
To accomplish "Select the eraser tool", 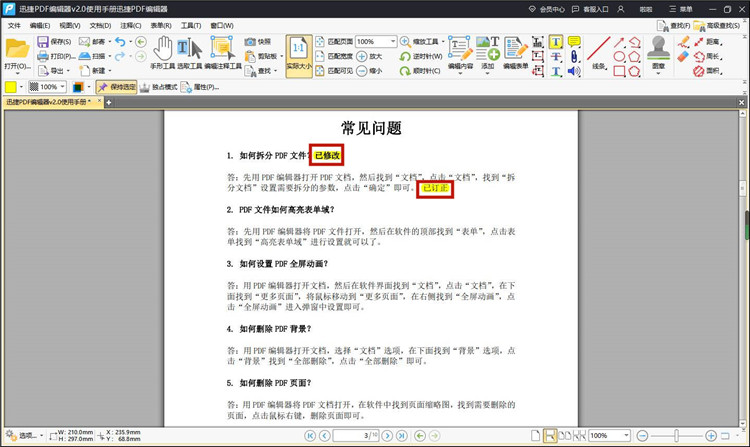I will (683, 56).
